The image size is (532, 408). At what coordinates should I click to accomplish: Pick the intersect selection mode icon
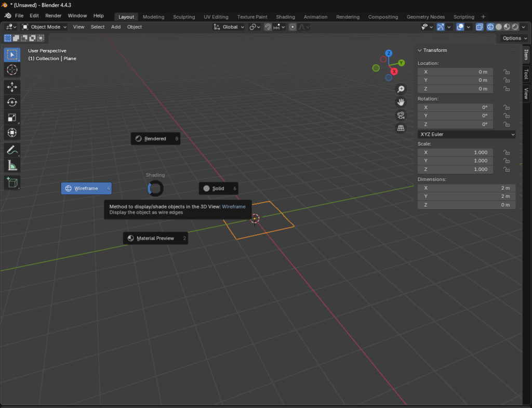41,38
